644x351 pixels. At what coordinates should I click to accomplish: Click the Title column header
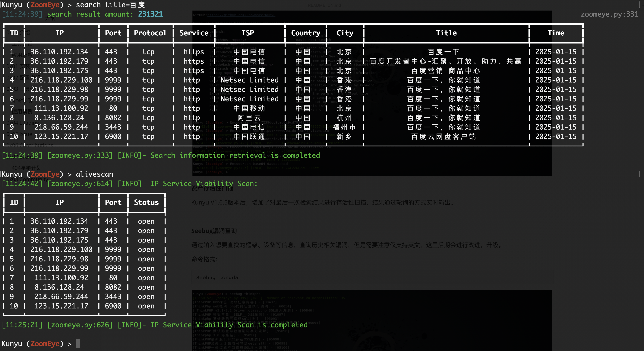coord(446,33)
